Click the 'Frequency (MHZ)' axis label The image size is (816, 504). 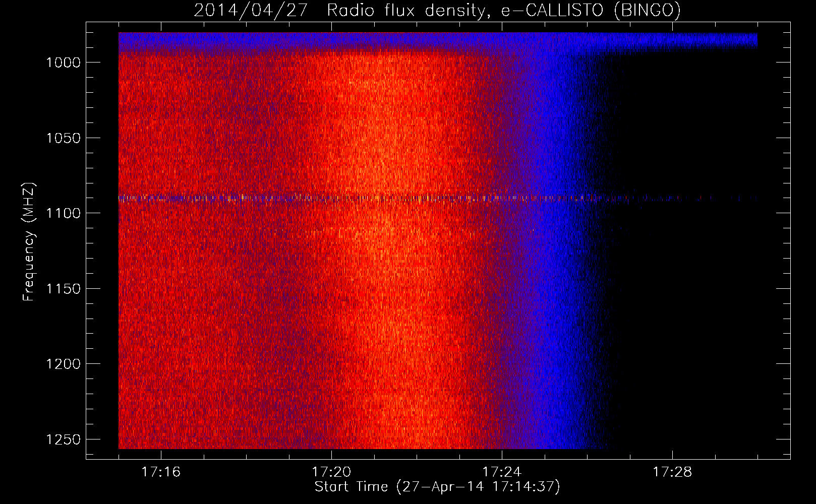pos(29,242)
